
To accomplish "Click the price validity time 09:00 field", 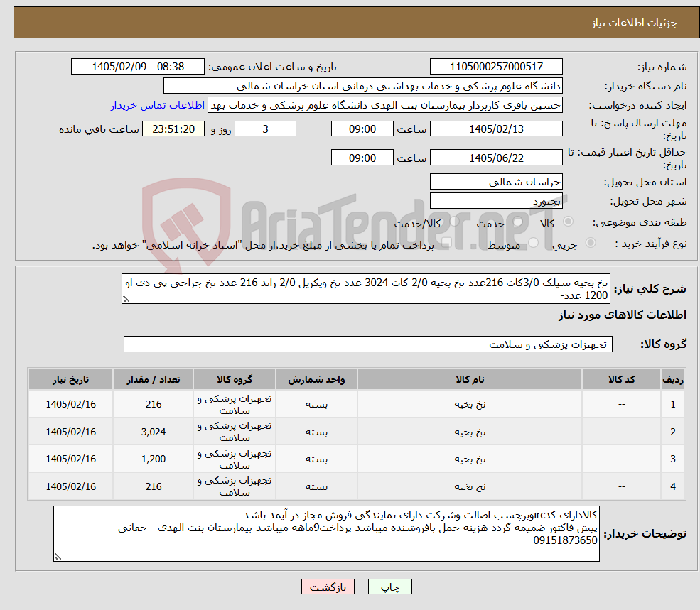I will (x=362, y=158).
